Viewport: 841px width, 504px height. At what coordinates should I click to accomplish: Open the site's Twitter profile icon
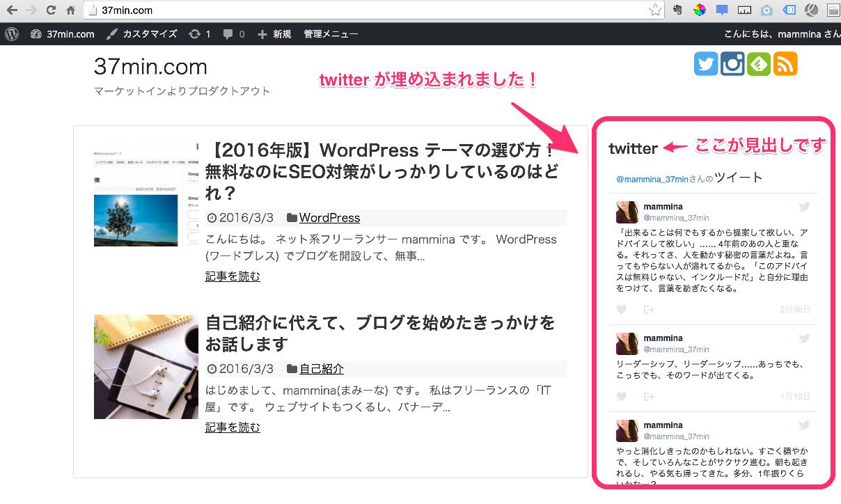click(706, 64)
